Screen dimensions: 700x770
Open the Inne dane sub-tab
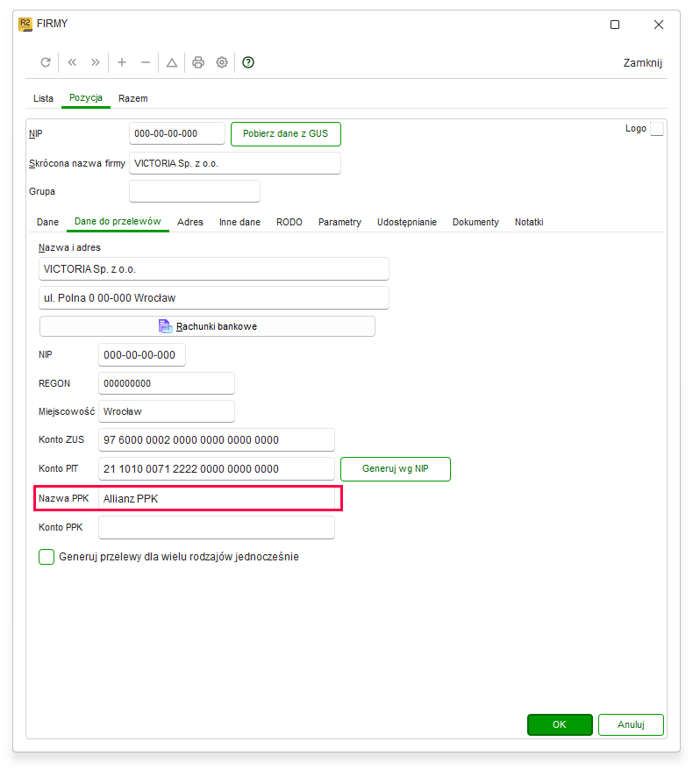coord(239,222)
